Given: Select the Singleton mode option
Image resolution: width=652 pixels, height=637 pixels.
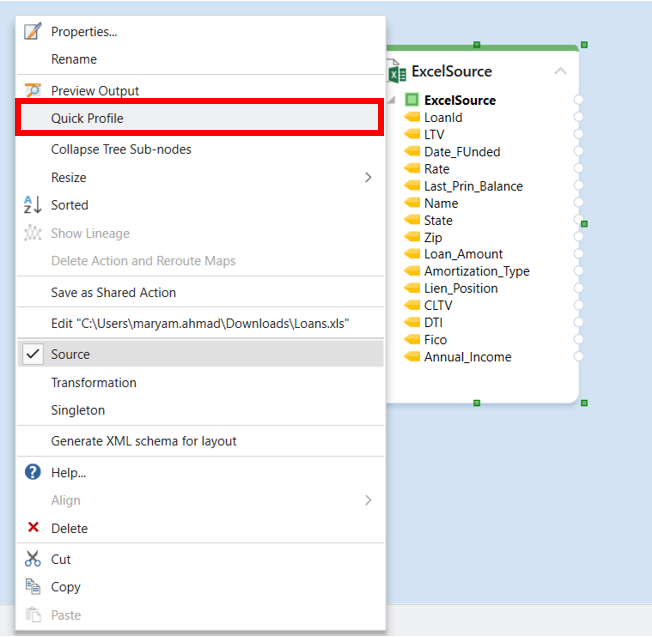Looking at the screenshot, I should click(77, 410).
